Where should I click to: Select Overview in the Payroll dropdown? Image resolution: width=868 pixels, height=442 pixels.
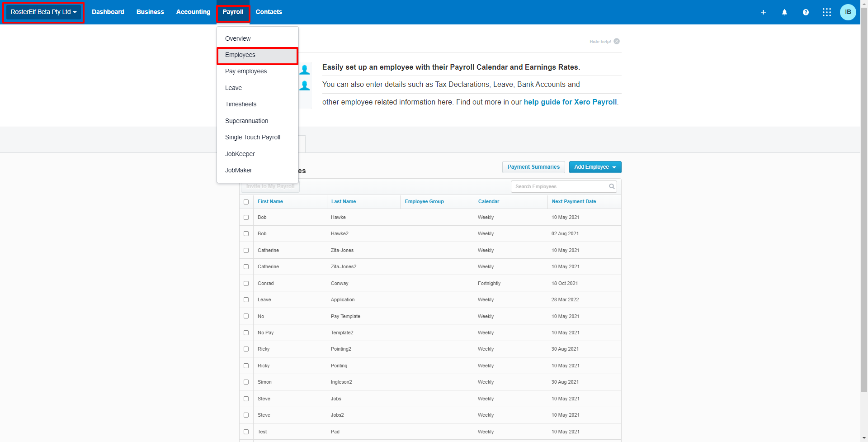coord(257,38)
